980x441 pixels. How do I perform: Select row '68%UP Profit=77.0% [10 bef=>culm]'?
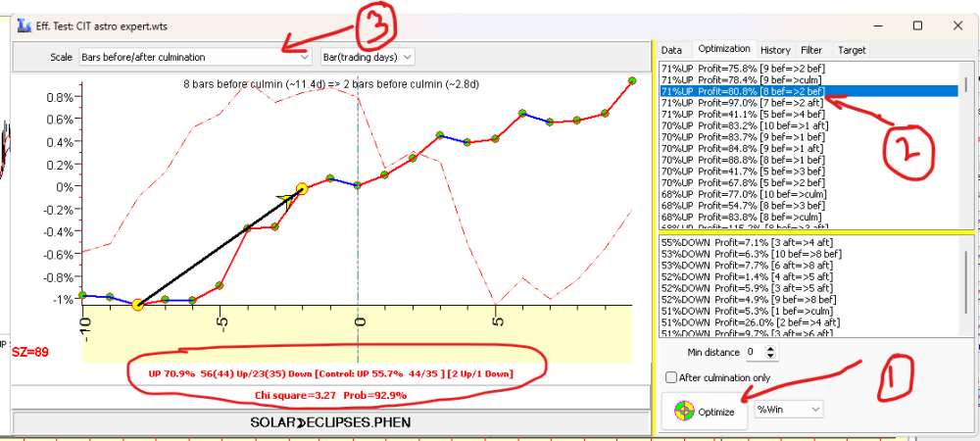(809, 194)
